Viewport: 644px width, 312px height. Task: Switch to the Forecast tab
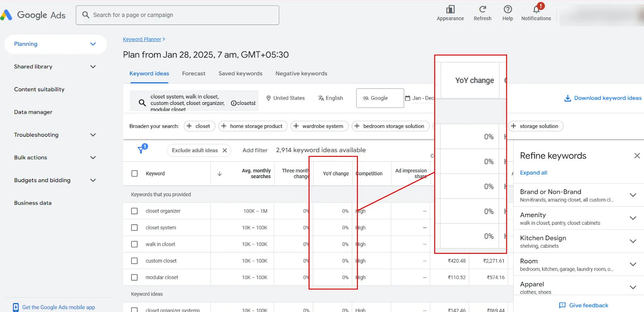(194, 74)
